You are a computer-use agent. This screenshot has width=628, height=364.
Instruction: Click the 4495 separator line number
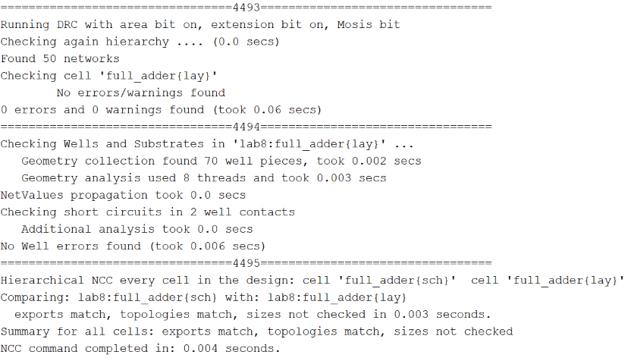click(x=246, y=263)
